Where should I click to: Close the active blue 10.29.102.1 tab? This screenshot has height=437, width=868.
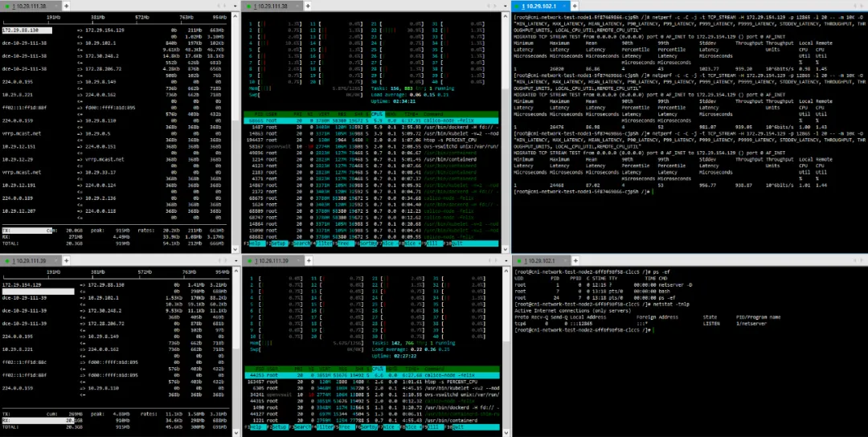tap(566, 6)
